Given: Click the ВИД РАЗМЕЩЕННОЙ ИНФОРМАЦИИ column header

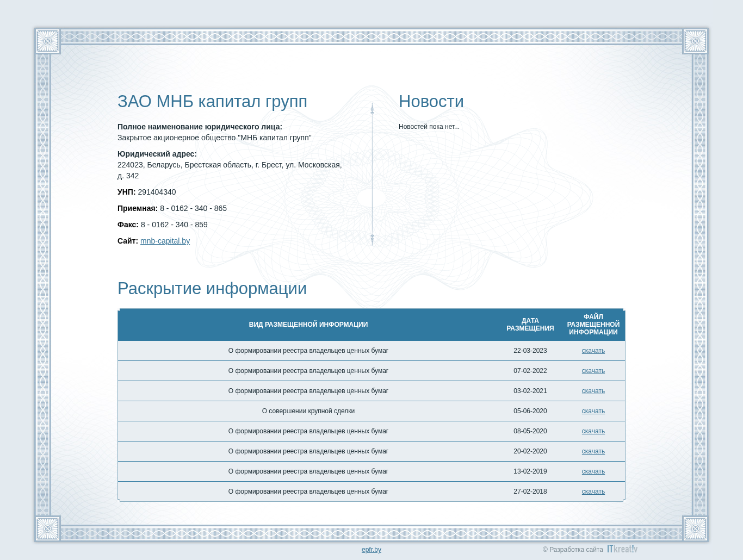Looking at the screenshot, I should point(308,325).
